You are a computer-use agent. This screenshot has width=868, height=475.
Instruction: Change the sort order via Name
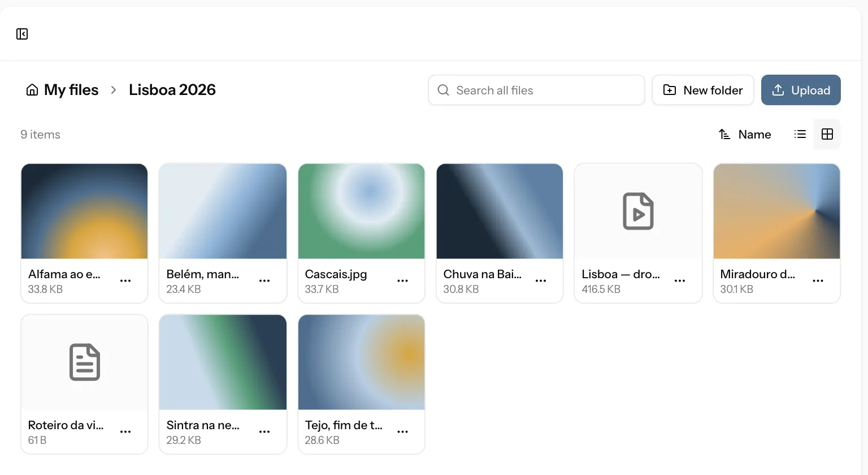coord(745,135)
